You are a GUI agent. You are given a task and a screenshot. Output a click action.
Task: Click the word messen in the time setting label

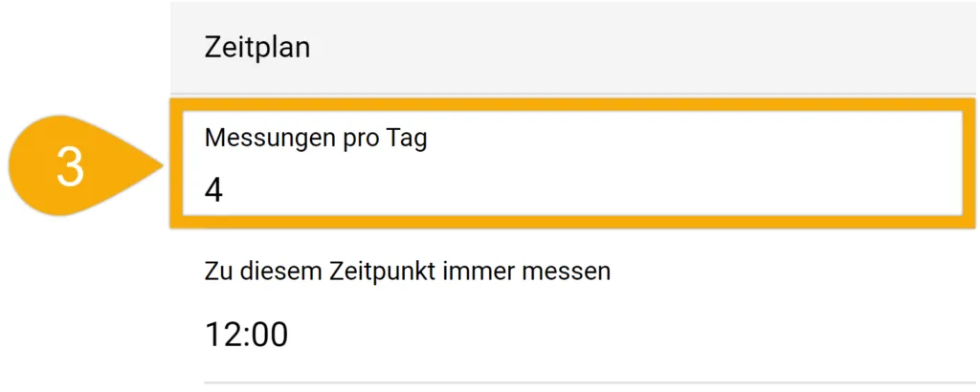tap(567, 272)
